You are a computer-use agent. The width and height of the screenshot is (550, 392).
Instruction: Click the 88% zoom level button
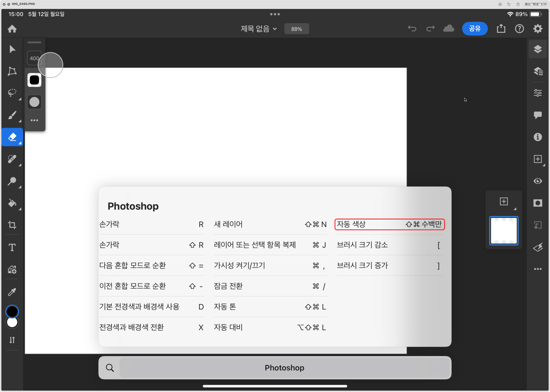pos(297,29)
